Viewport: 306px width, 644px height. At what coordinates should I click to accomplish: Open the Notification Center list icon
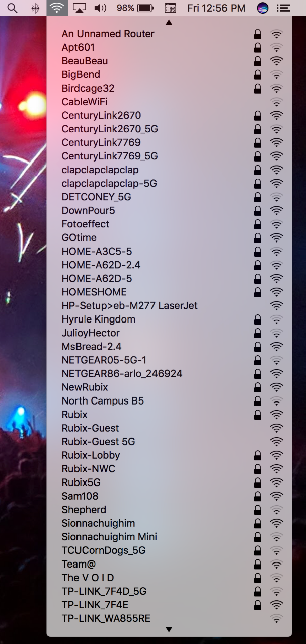[284, 8]
